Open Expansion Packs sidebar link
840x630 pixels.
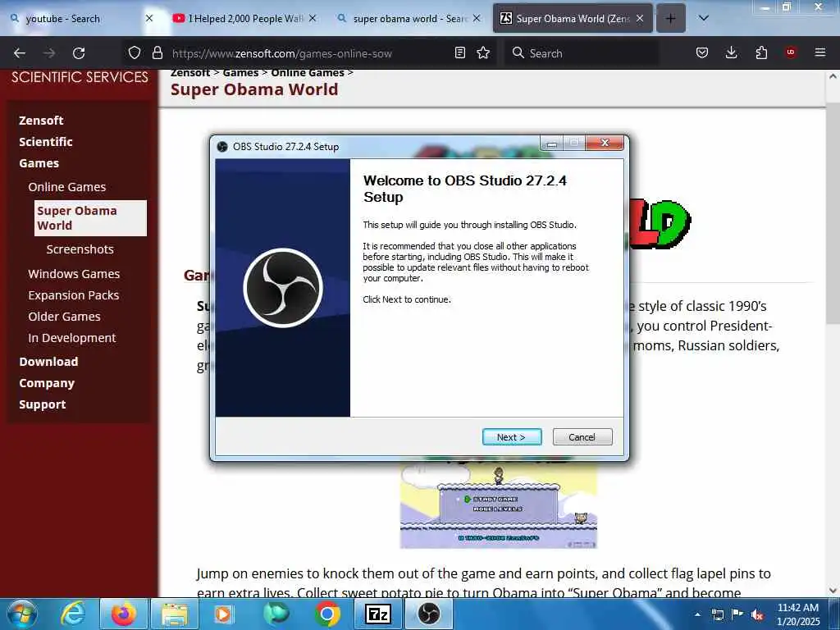point(73,295)
